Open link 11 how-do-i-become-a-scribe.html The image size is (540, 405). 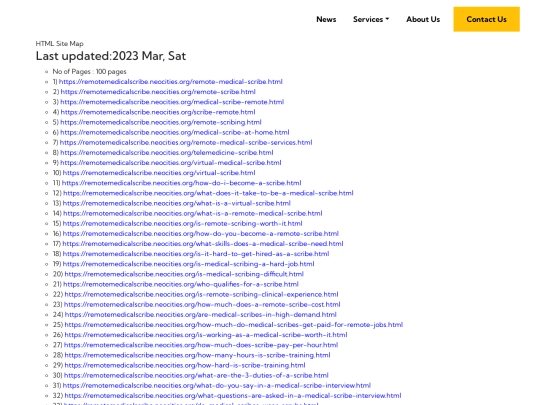coord(181,183)
